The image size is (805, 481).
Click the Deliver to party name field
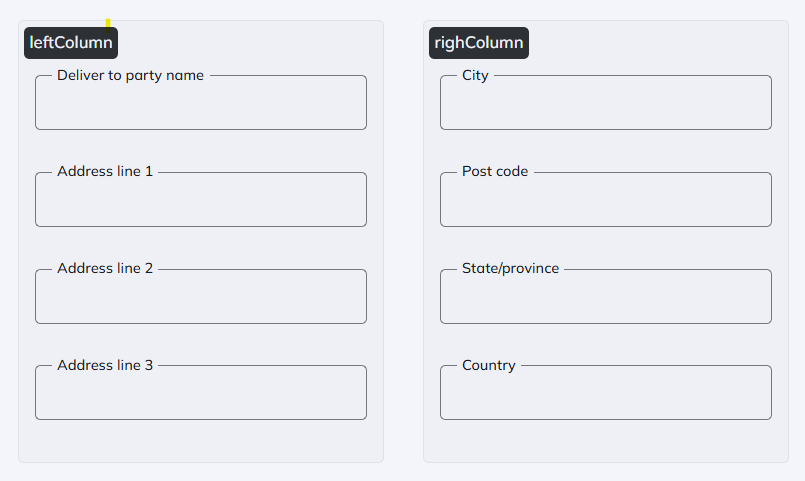tap(201, 103)
